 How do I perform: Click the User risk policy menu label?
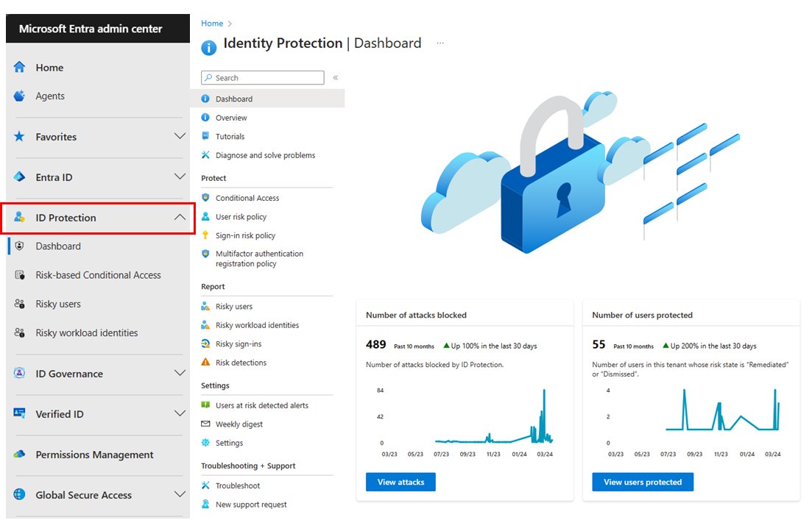[x=241, y=216]
